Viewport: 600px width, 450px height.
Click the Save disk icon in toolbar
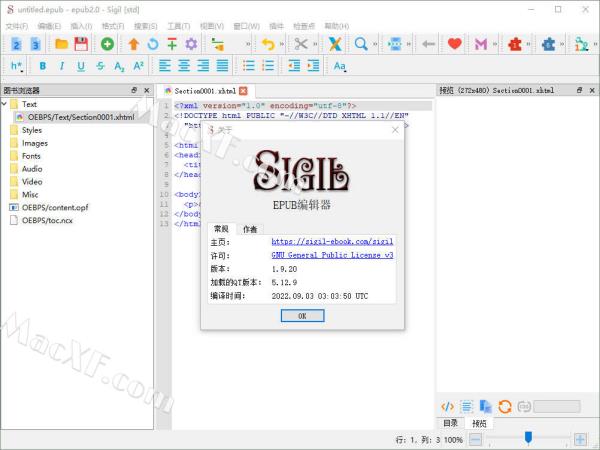[x=80, y=44]
